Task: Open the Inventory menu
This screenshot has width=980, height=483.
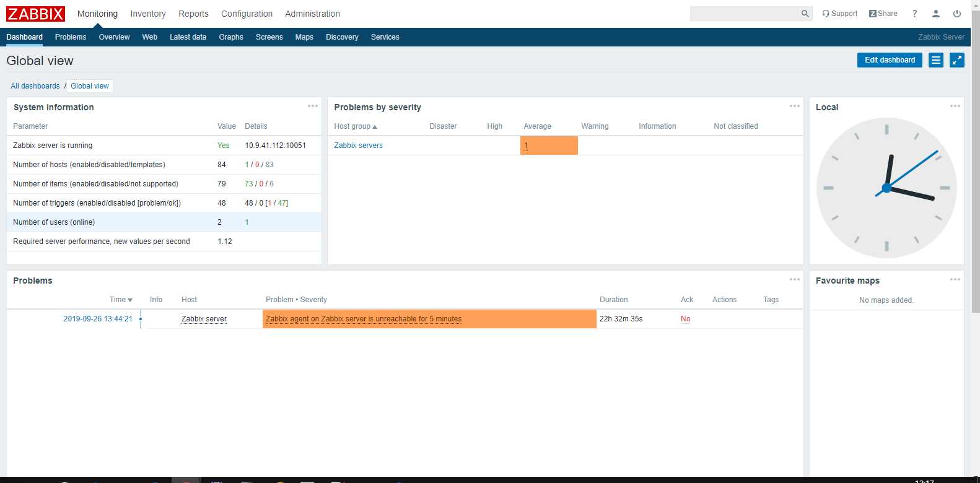Action: (x=148, y=14)
